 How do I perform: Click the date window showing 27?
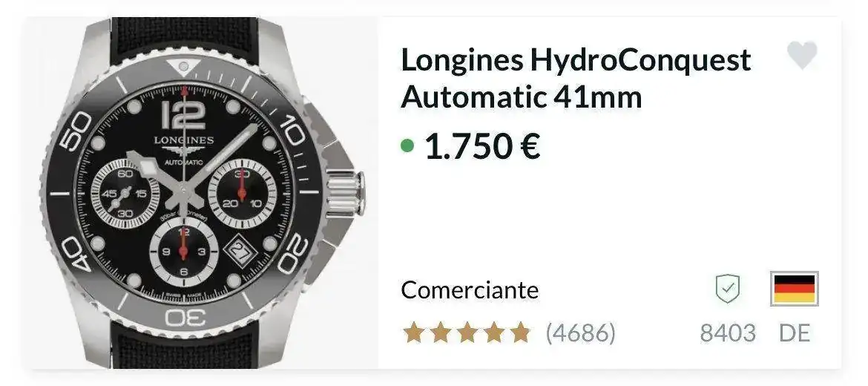(240, 252)
